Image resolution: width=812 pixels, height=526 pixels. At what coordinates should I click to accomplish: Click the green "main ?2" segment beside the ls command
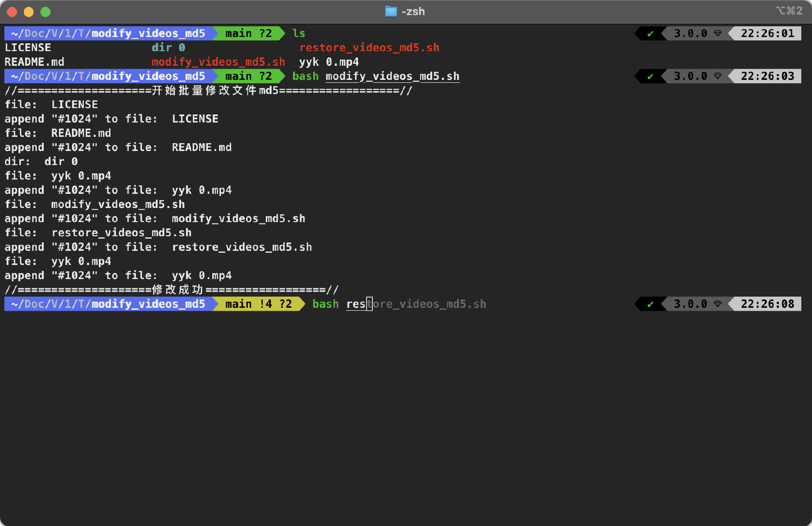click(248, 34)
